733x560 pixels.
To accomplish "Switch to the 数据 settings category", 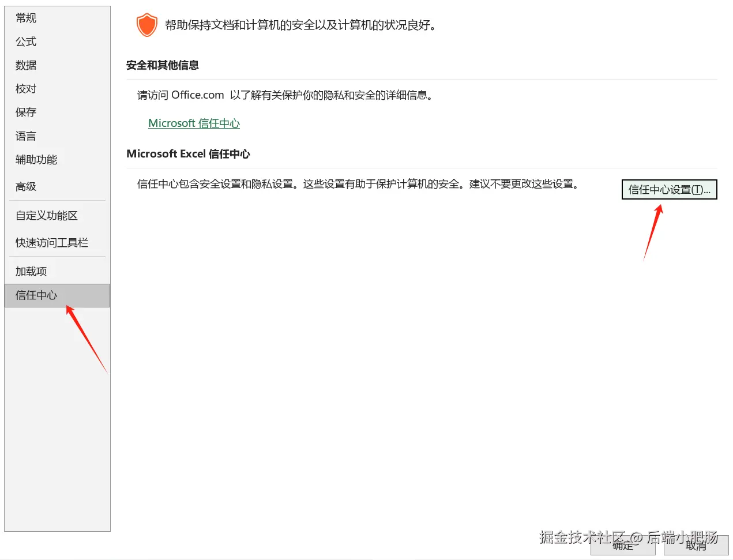I will coord(25,65).
